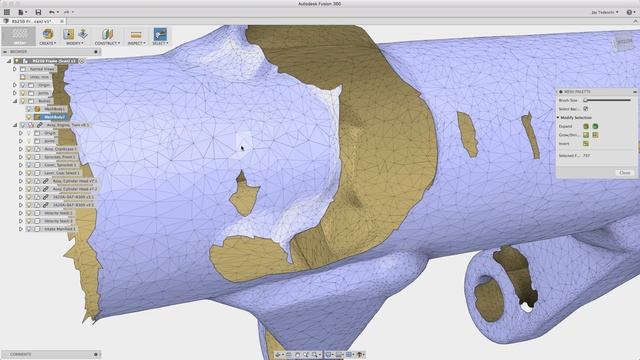Click the Grow selection icon
This screenshot has height=360, width=640.
[586, 135]
